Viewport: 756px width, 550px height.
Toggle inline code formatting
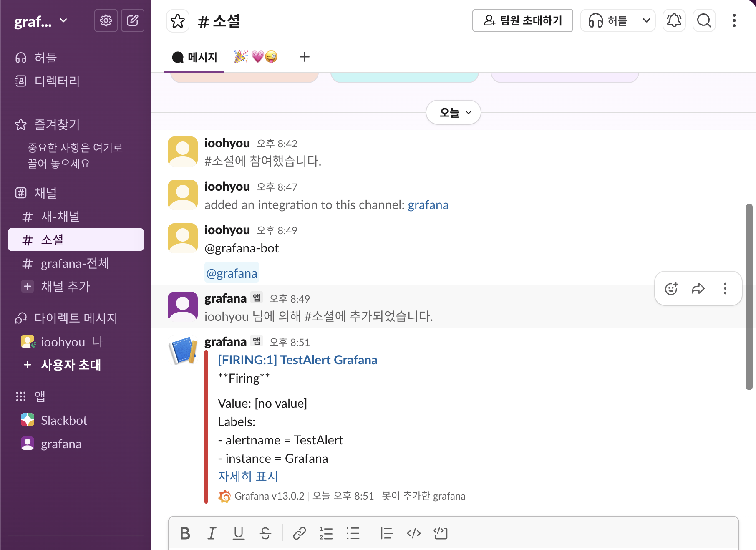tap(413, 533)
